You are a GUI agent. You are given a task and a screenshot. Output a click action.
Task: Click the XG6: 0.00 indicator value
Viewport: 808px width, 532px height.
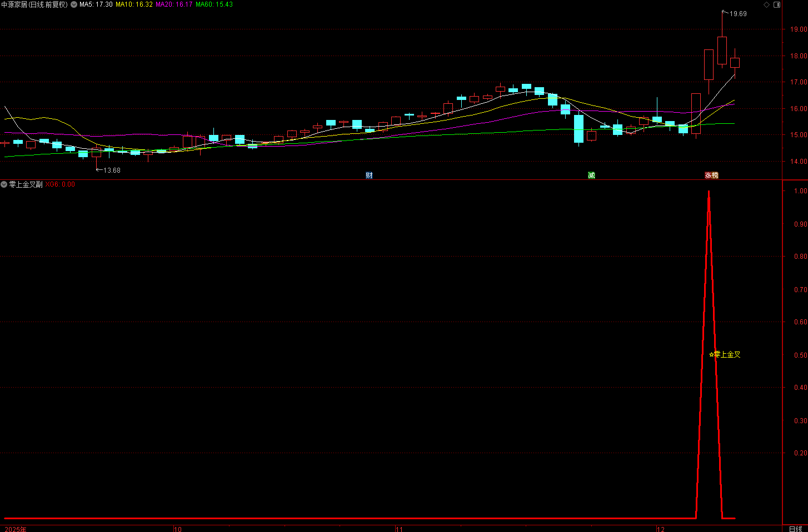pos(60,184)
